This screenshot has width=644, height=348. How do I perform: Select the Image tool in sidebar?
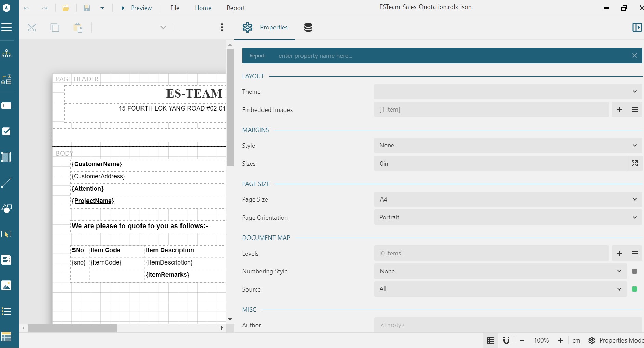(6, 285)
